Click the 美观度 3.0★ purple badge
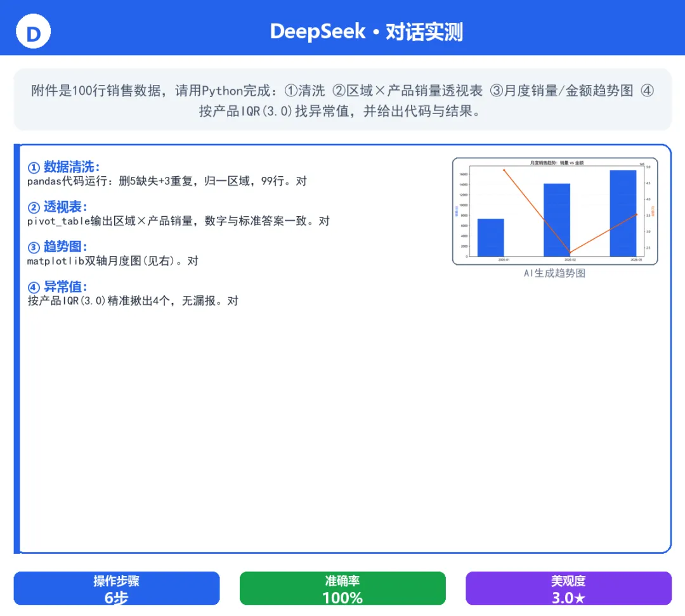The width and height of the screenshot is (685, 616). pos(568,589)
